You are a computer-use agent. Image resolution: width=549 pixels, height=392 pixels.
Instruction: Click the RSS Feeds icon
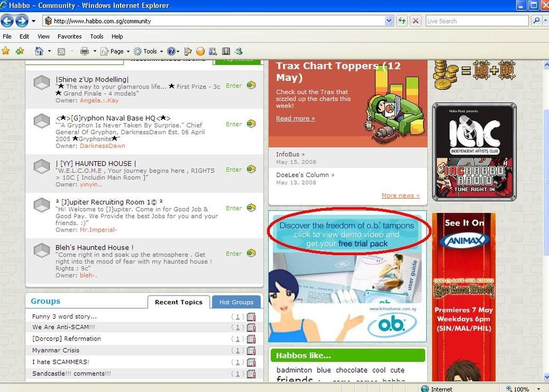tap(61, 52)
